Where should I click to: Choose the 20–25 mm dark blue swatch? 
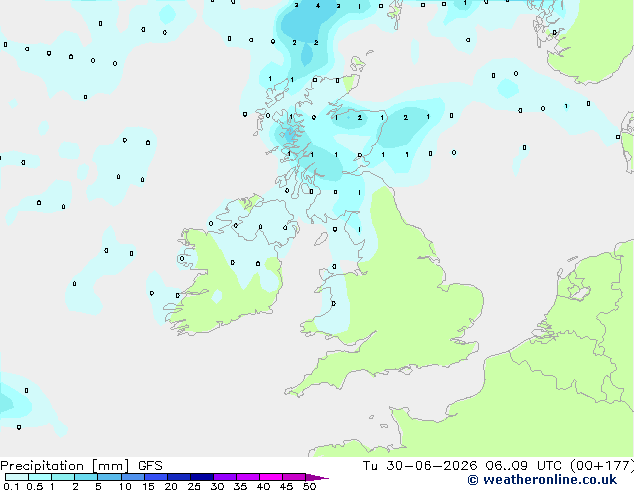click(179, 477)
